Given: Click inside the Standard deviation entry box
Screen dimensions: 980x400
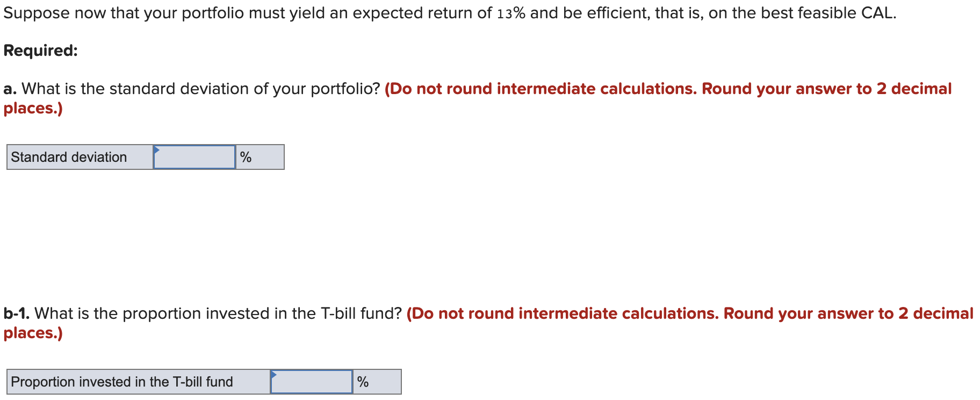Looking at the screenshot, I should (194, 157).
